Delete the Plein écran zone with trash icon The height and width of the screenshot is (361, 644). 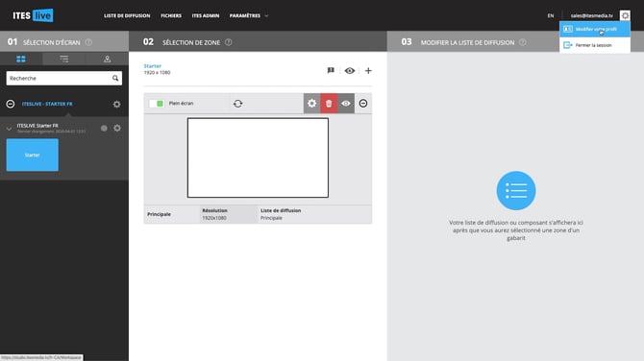click(x=329, y=104)
